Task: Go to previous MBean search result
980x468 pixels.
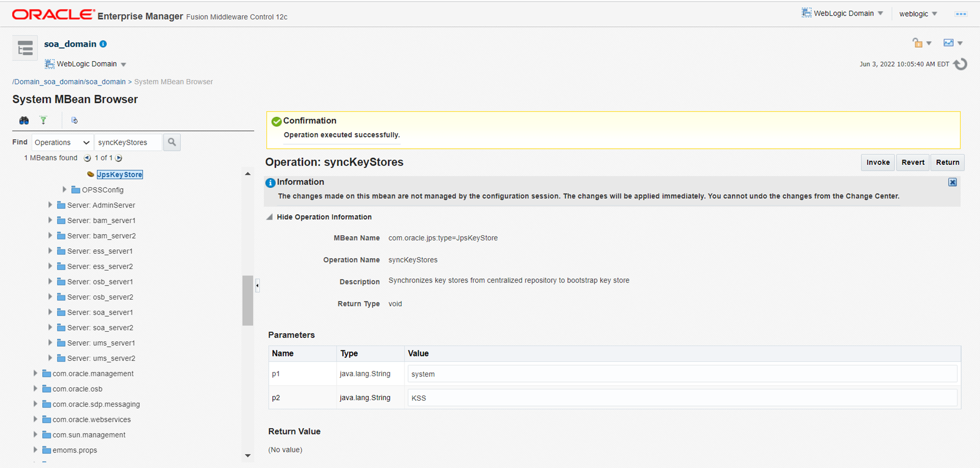Action: click(x=87, y=158)
